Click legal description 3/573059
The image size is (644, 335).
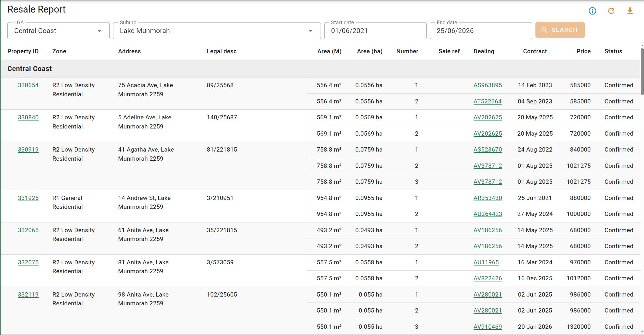pos(220,262)
